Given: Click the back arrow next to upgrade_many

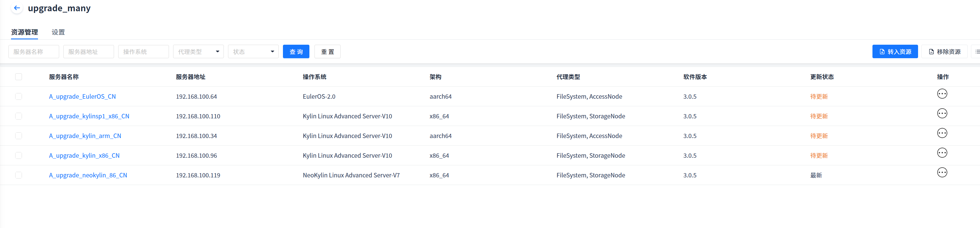Looking at the screenshot, I should pos(17,8).
